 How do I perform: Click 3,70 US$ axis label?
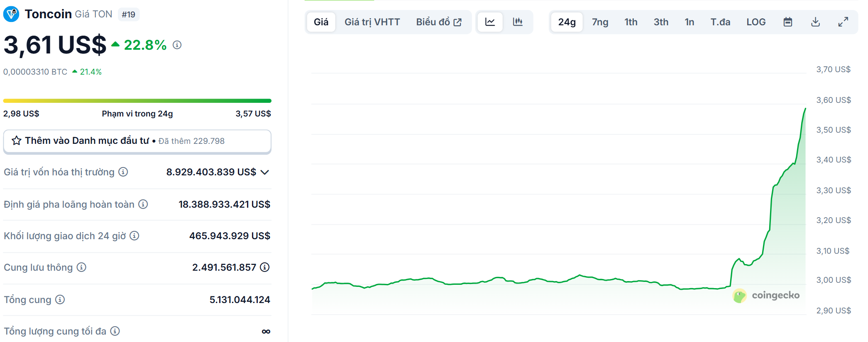pyautogui.click(x=834, y=69)
